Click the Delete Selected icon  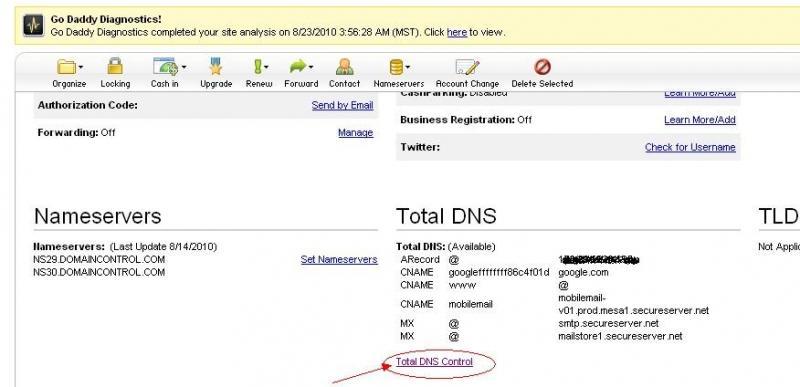click(542, 67)
